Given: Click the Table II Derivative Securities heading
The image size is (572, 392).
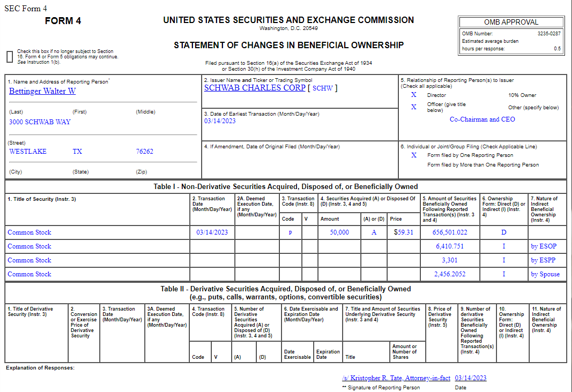Looking at the screenshot, I should pyautogui.click(x=286, y=293).
